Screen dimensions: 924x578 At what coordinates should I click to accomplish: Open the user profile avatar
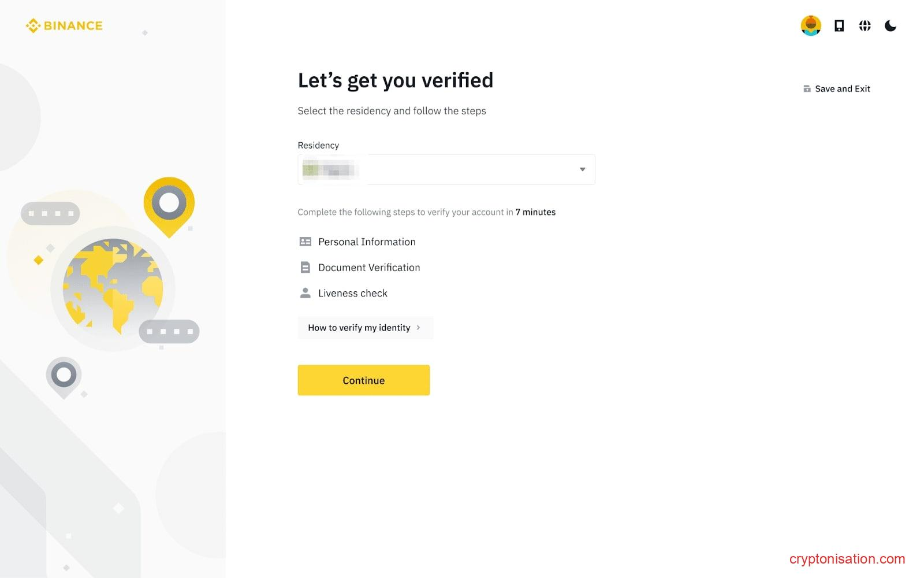(x=810, y=25)
